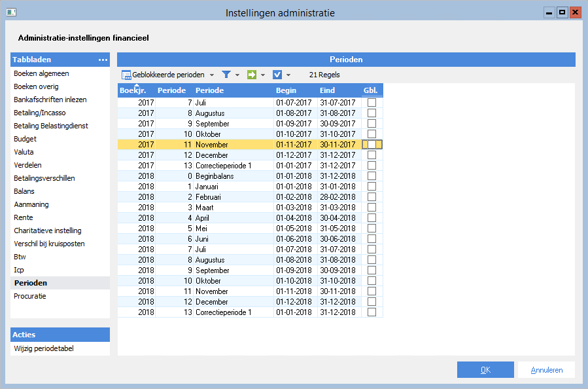Click the Begin column header

click(x=296, y=90)
